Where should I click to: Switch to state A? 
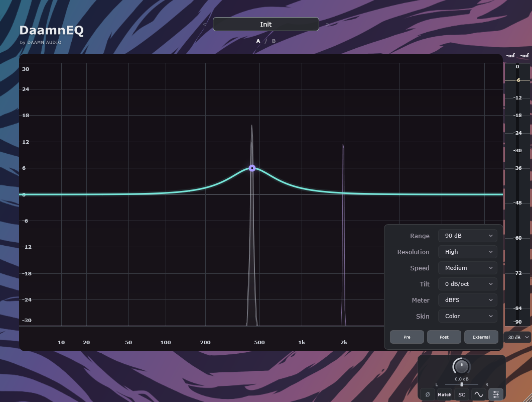coord(258,41)
